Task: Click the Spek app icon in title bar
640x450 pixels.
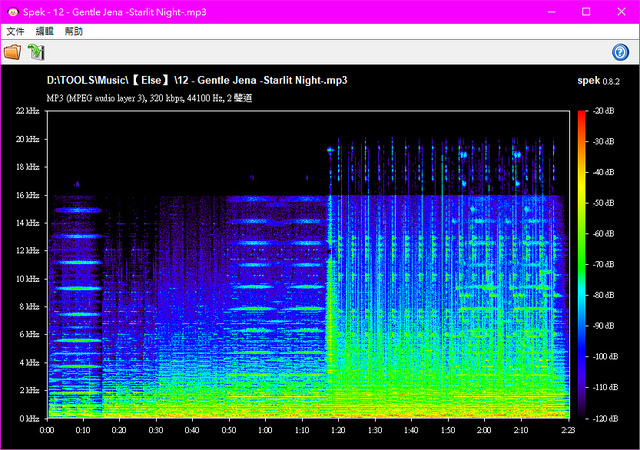Action: point(10,11)
